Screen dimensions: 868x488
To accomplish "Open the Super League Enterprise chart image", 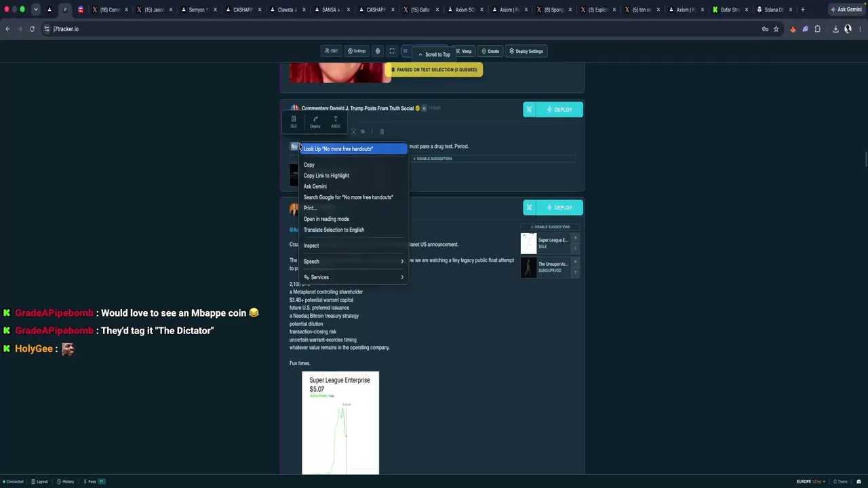I will click(340, 423).
